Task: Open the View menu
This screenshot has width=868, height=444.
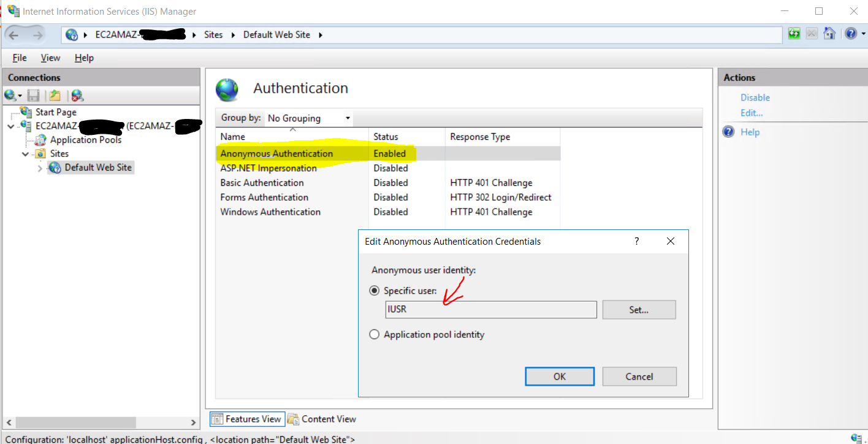Action: pos(50,58)
